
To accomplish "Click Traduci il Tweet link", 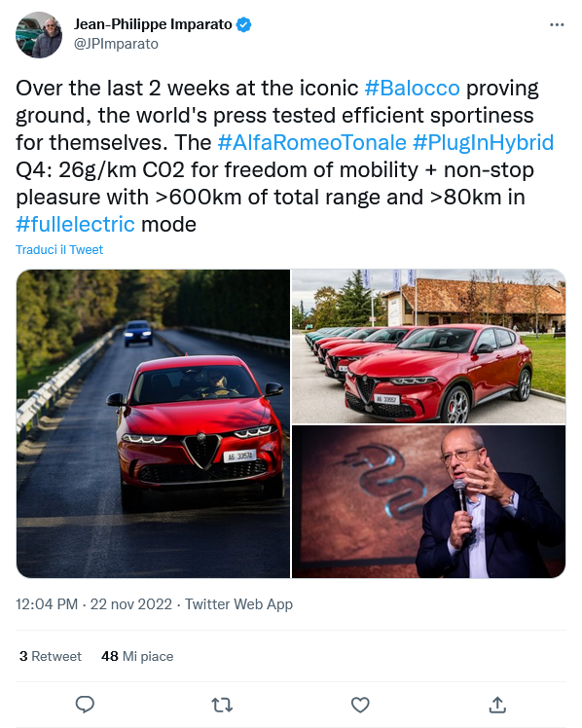I will [x=59, y=250].
